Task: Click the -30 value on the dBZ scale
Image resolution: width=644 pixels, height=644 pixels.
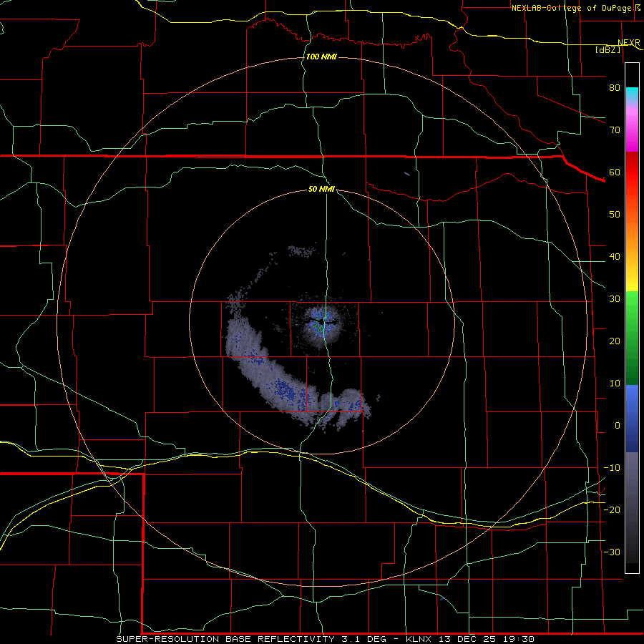Action: 612,552
